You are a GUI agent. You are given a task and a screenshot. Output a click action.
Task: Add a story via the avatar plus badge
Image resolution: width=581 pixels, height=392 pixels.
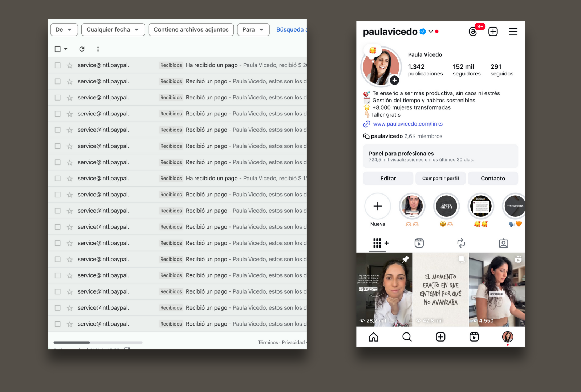pyautogui.click(x=394, y=80)
